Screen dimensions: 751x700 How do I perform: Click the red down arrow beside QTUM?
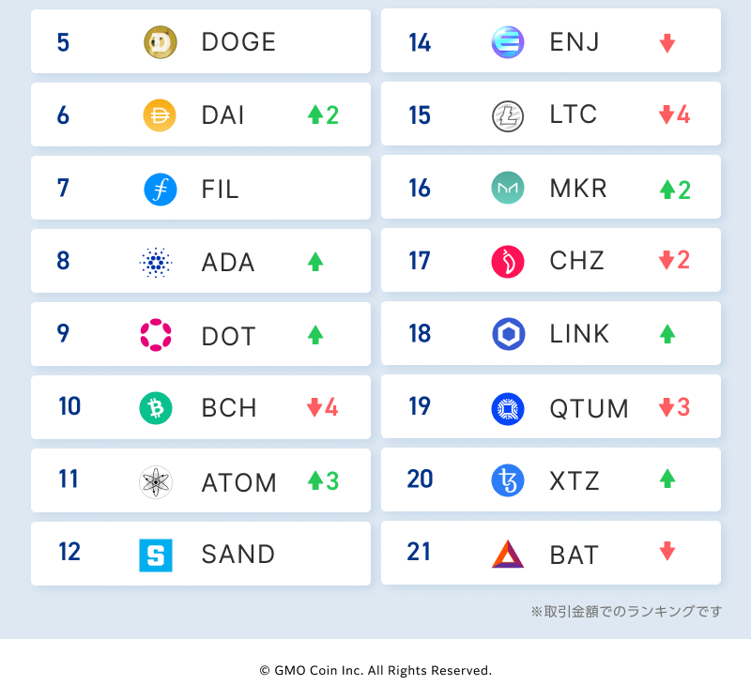[x=667, y=408]
